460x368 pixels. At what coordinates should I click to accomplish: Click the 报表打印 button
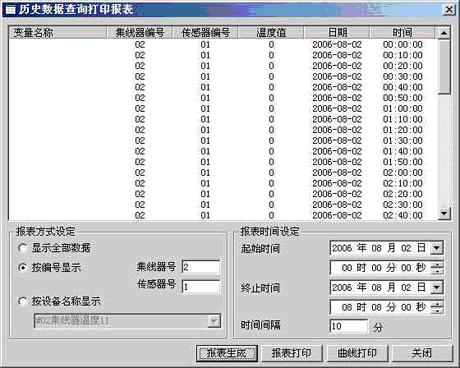pos(291,353)
